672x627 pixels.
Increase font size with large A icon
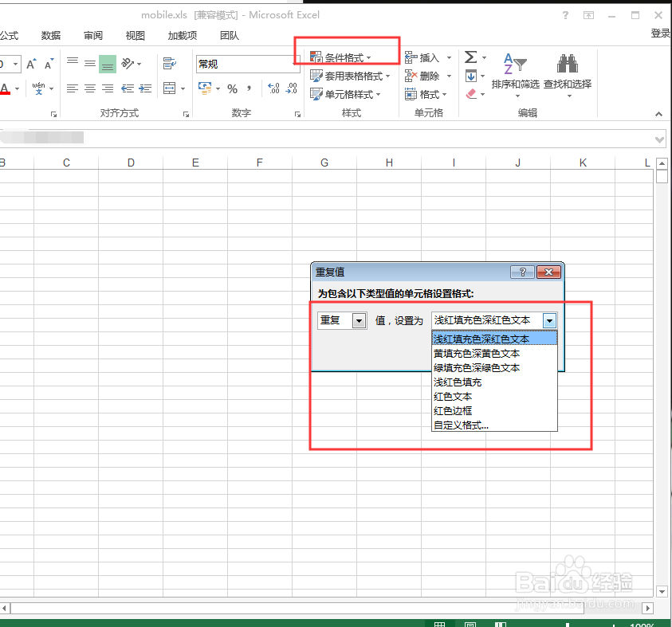31,65
